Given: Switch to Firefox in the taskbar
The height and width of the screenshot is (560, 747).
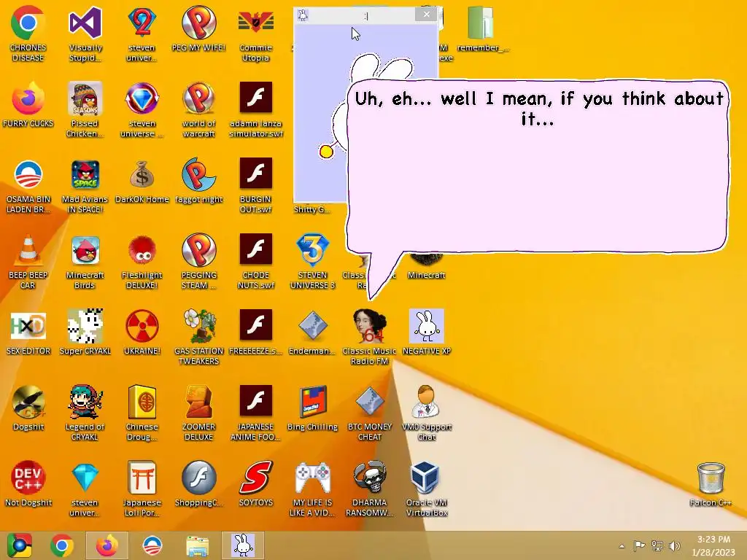Looking at the screenshot, I should [x=107, y=545].
